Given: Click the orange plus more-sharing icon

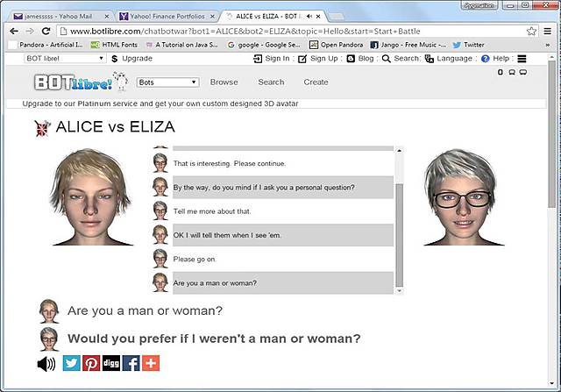Looking at the screenshot, I should point(151,363).
